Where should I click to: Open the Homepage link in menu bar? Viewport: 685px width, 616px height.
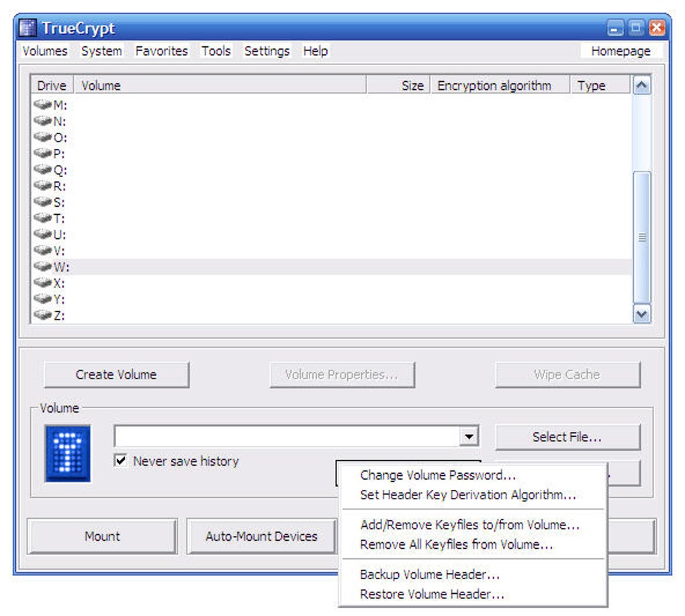click(x=621, y=51)
